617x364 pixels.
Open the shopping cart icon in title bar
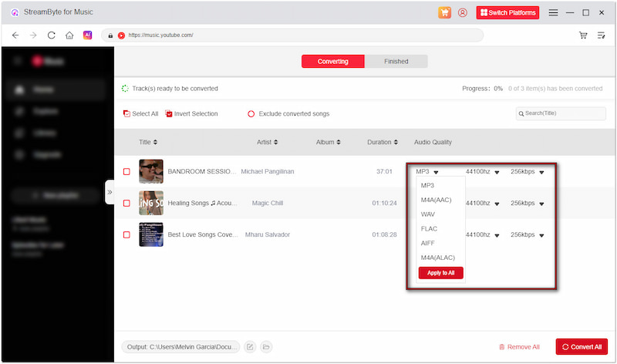click(x=444, y=12)
